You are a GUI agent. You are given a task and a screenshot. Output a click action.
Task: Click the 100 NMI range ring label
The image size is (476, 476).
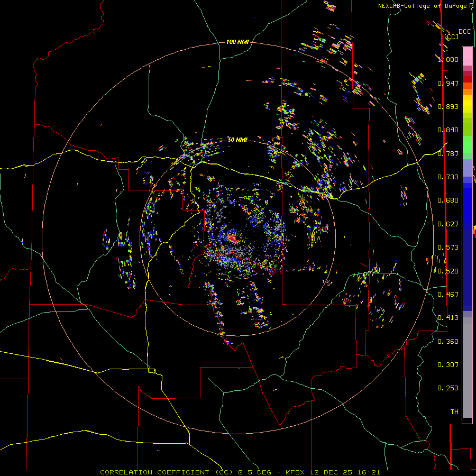tap(237, 42)
